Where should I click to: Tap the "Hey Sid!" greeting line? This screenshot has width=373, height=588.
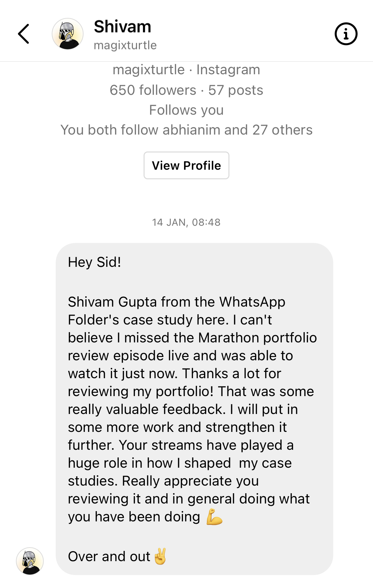click(94, 262)
